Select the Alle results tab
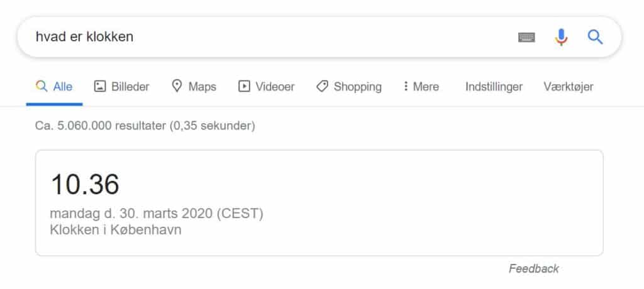Viewport: 644px width, 289px height. [54, 87]
